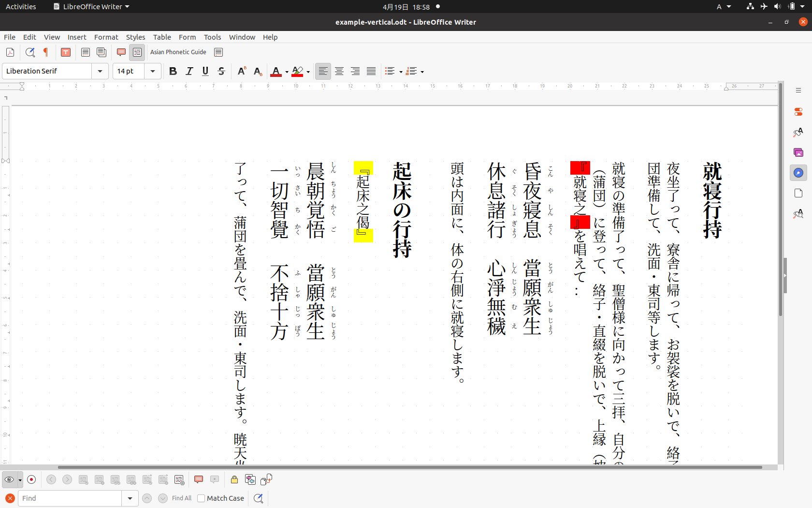Set paragraph alignment to centered
This screenshot has height=508, width=812.
click(339, 71)
